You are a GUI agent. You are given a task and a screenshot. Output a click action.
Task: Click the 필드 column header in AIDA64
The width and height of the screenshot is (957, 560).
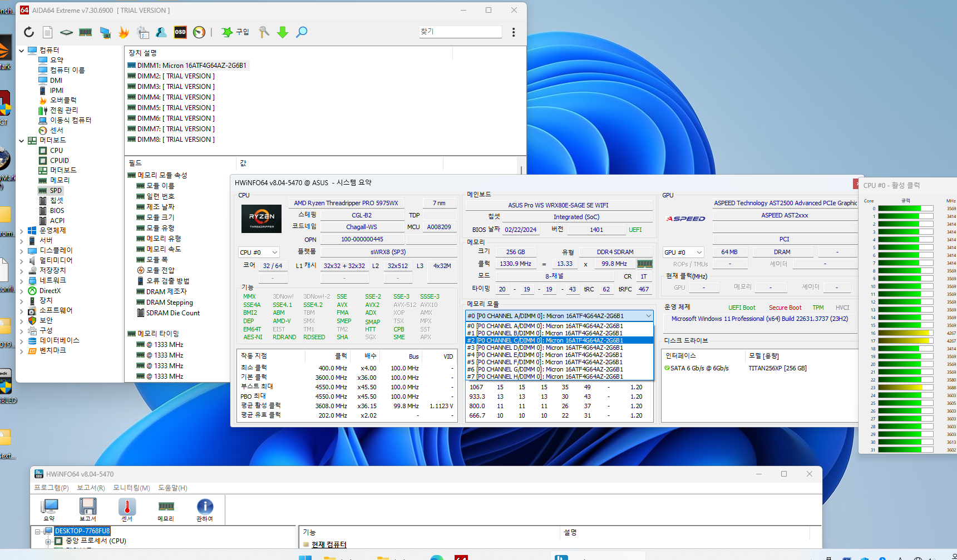(x=181, y=163)
